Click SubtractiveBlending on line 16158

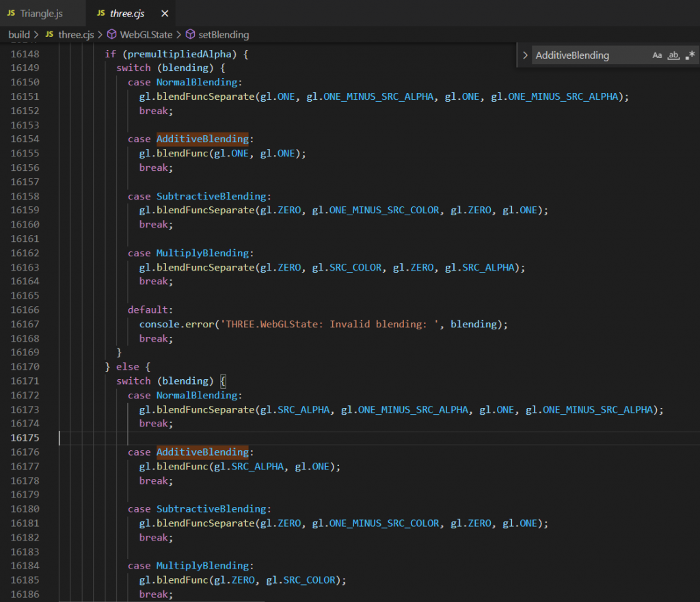(211, 196)
